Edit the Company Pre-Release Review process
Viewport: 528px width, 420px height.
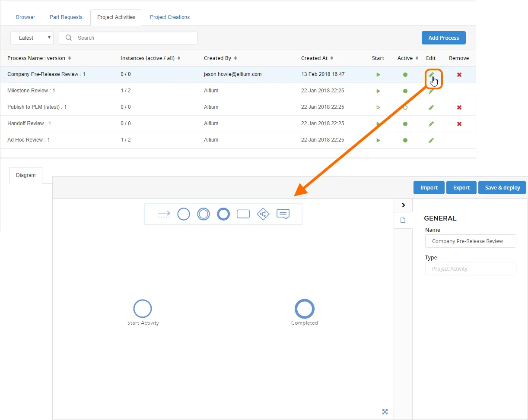pyautogui.click(x=431, y=75)
